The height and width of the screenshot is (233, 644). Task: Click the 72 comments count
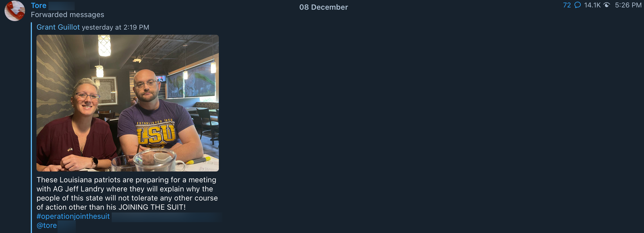567,5
